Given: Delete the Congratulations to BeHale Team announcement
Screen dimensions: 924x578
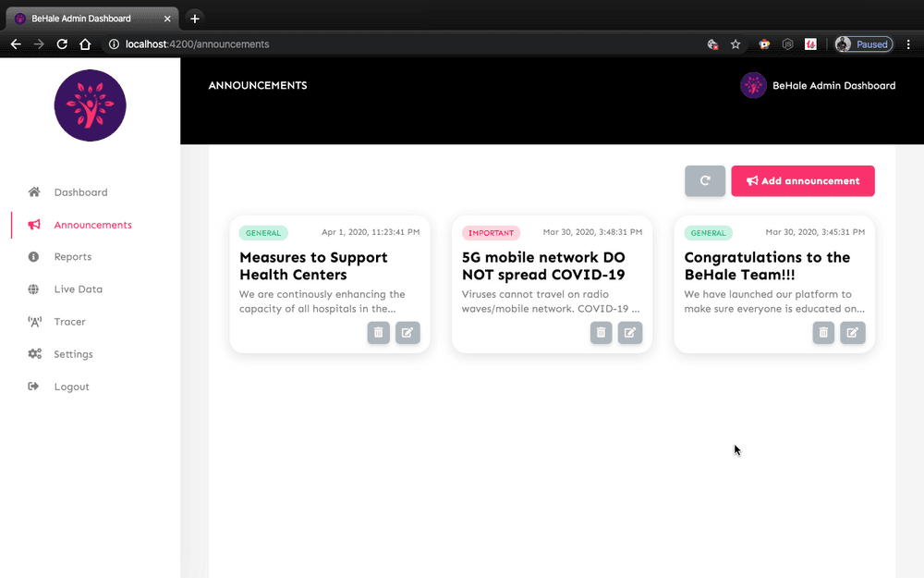Looking at the screenshot, I should [x=823, y=333].
